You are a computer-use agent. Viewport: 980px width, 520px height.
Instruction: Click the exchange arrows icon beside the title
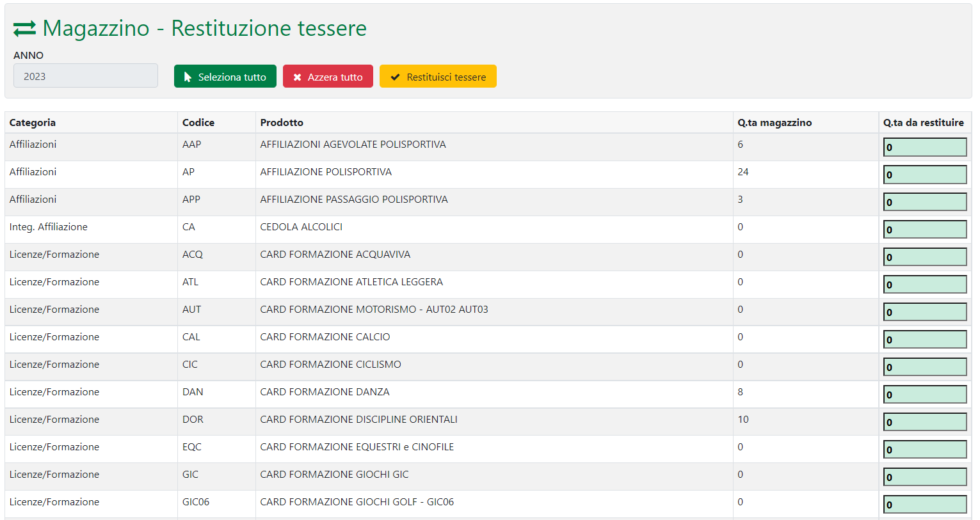[x=24, y=29]
